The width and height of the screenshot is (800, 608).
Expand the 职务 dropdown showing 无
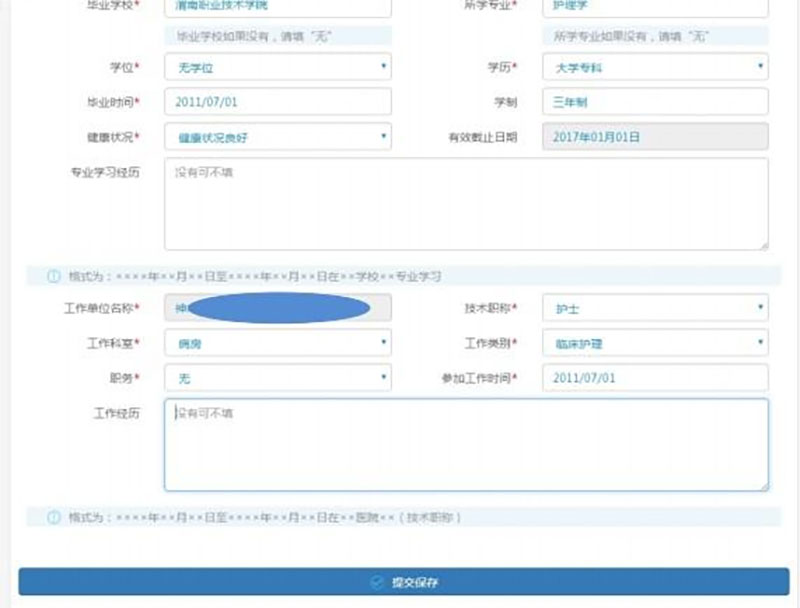tap(277, 378)
